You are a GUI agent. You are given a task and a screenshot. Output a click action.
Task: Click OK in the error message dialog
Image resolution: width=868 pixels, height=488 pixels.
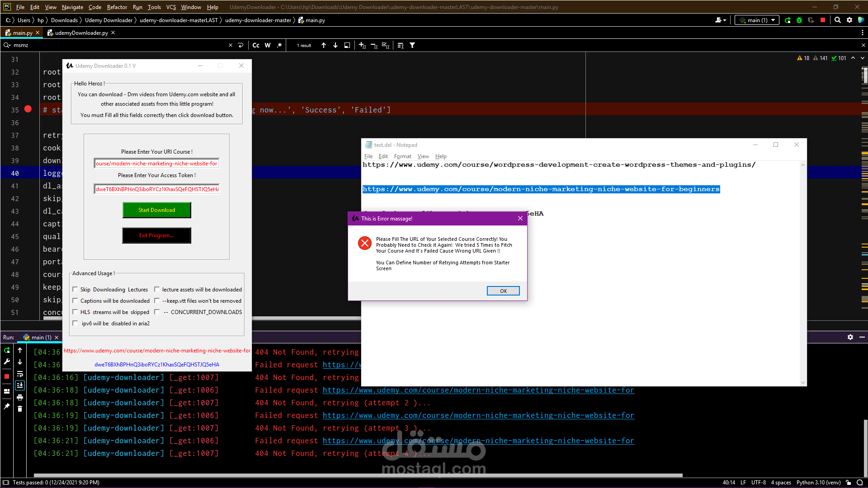(x=503, y=291)
